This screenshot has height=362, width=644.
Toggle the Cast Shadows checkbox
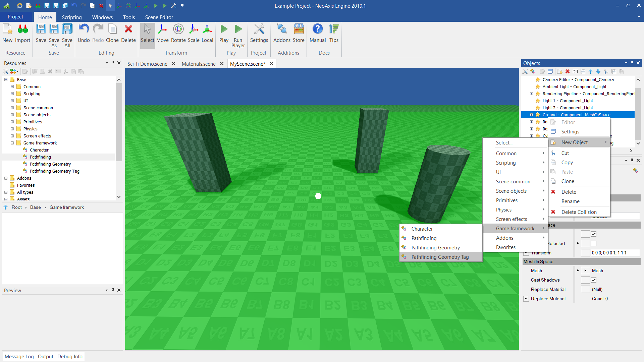(x=594, y=280)
